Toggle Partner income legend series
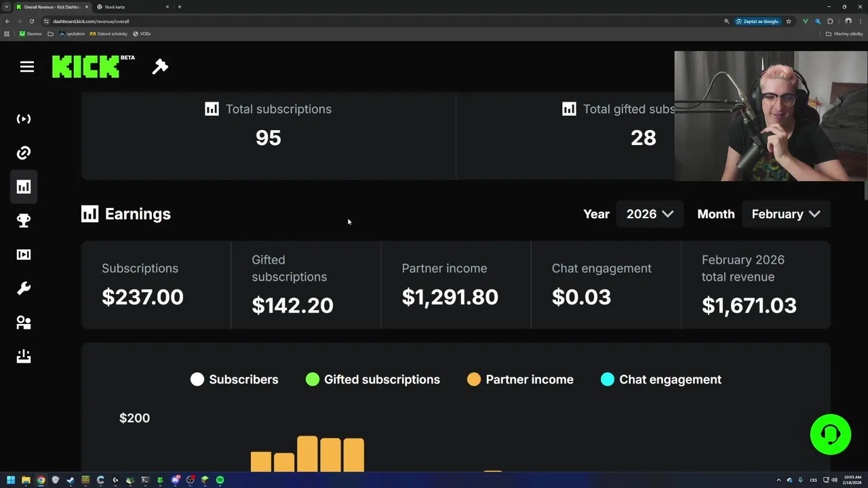This screenshot has height=488, width=868. coord(521,380)
